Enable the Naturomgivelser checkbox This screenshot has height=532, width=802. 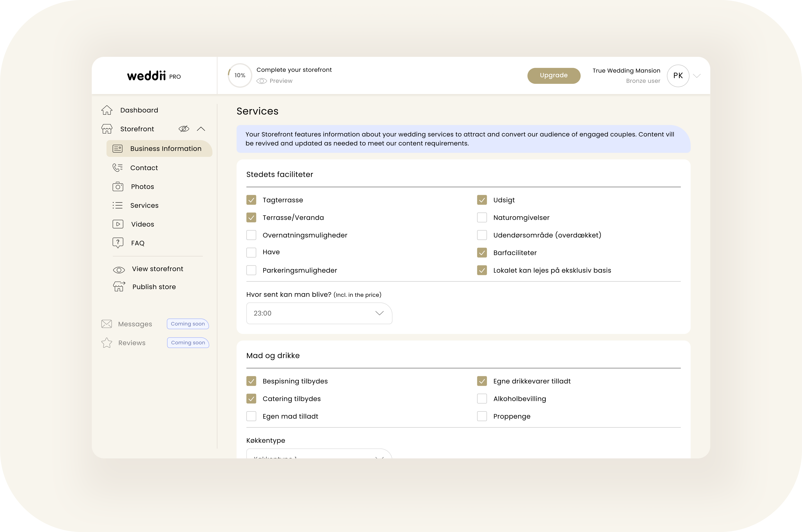[482, 218]
